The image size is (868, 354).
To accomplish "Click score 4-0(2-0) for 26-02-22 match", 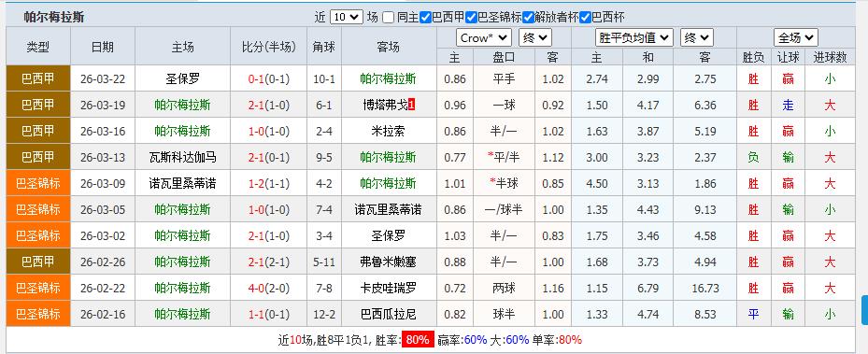I will (268, 289).
